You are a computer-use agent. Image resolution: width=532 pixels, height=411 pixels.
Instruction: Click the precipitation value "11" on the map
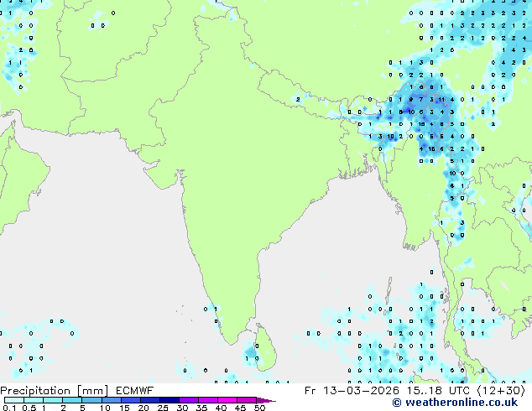pyautogui.click(x=441, y=99)
